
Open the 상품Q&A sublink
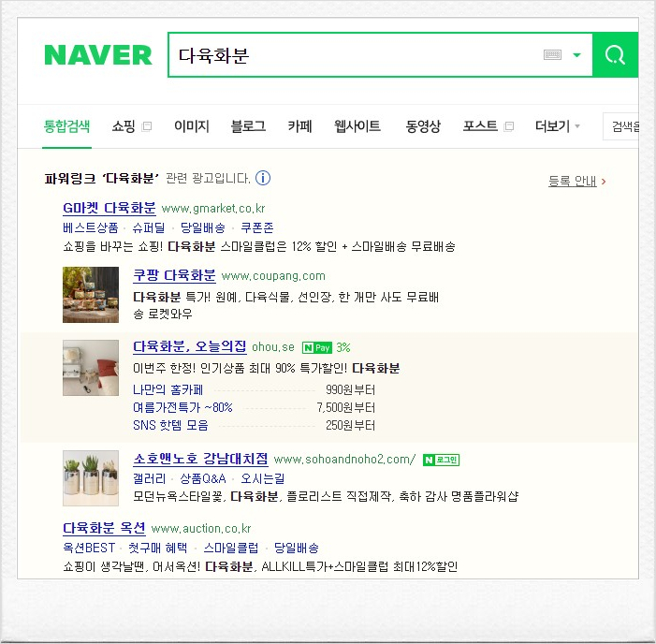203,478
